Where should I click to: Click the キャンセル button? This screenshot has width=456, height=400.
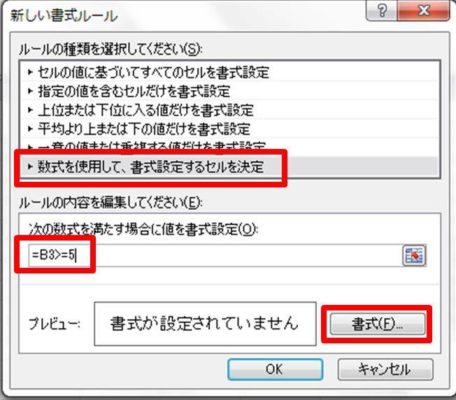(x=385, y=369)
